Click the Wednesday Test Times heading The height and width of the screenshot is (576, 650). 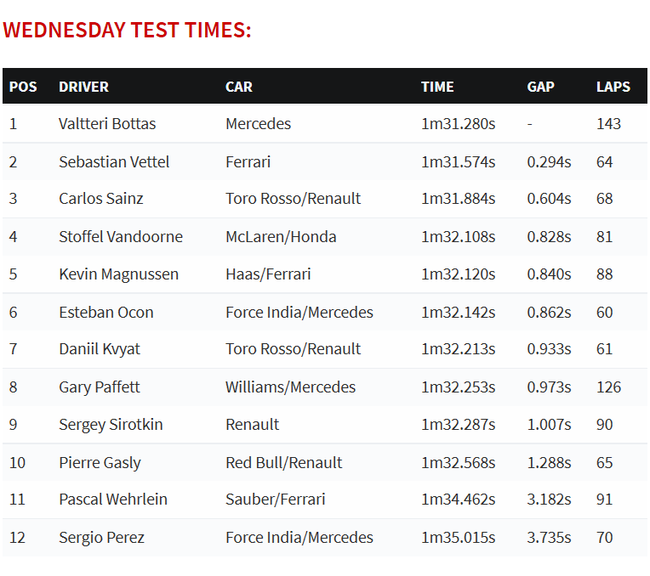point(127,30)
